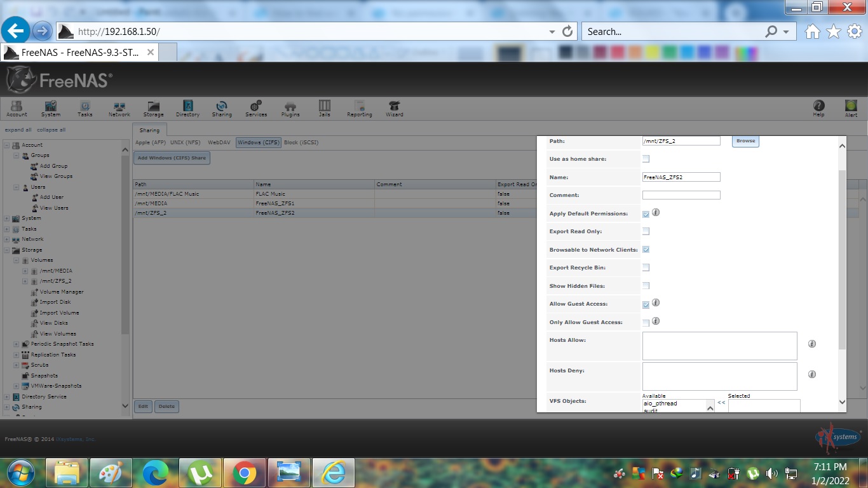The image size is (868, 488).
Task: Click expand all link
Action: click(x=18, y=130)
